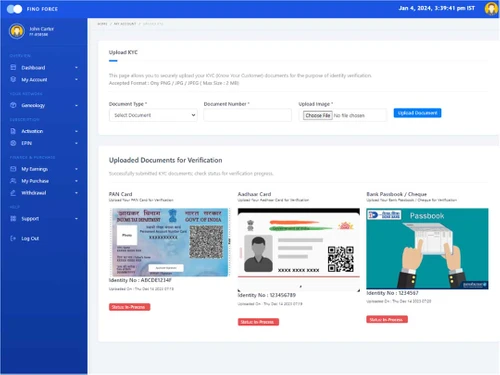Image resolution: width=500 pixels, height=375 pixels.
Task: Click Log Out in the sidebar
Action: pyautogui.click(x=30, y=238)
